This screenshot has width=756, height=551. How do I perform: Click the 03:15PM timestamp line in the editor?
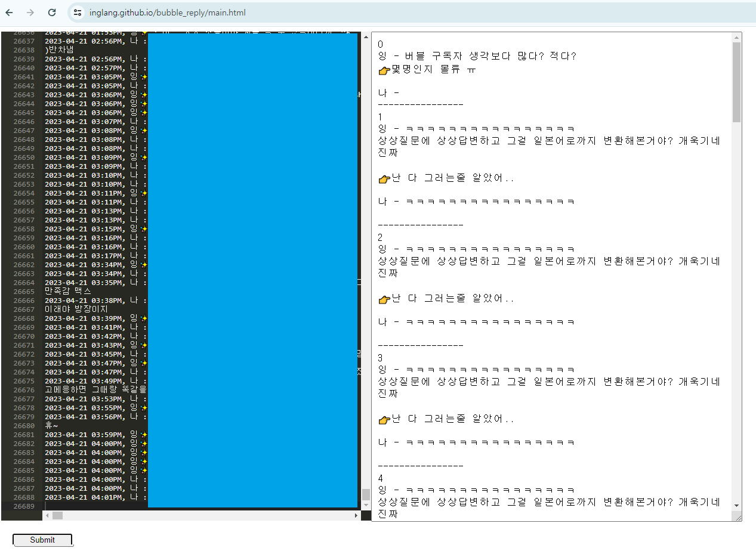coord(96,229)
